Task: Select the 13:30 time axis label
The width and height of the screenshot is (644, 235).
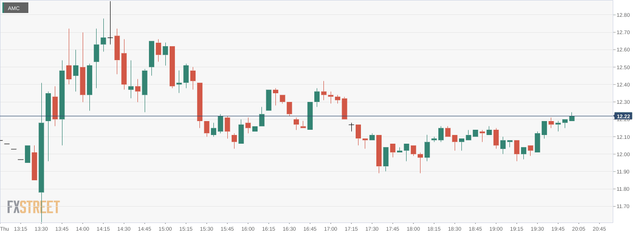Action: coord(41,229)
